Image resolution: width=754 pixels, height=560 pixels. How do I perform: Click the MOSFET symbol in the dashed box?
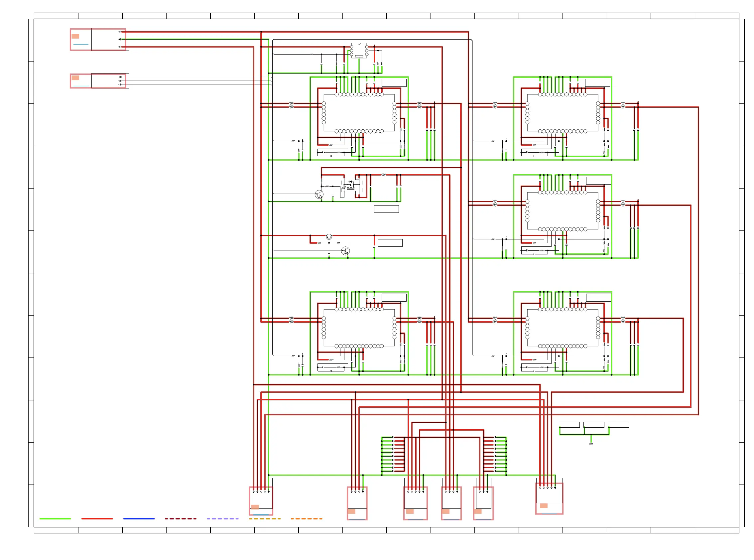coord(351,187)
